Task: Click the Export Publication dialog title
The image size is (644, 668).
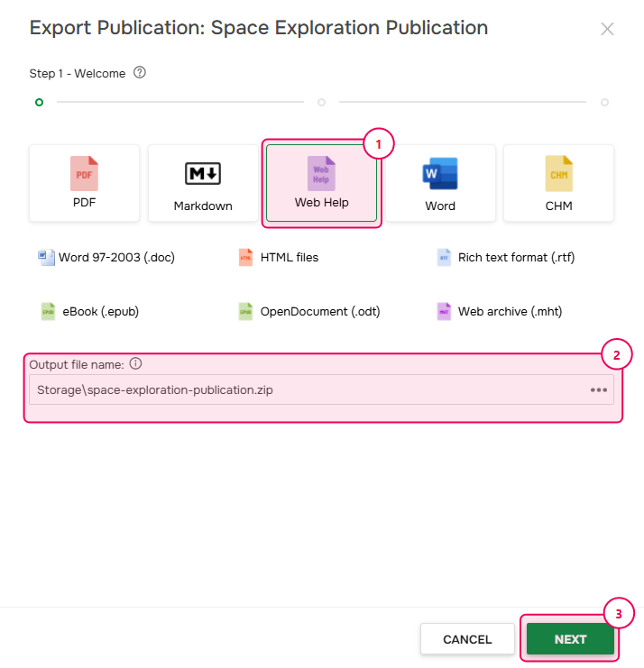Action: point(259,28)
